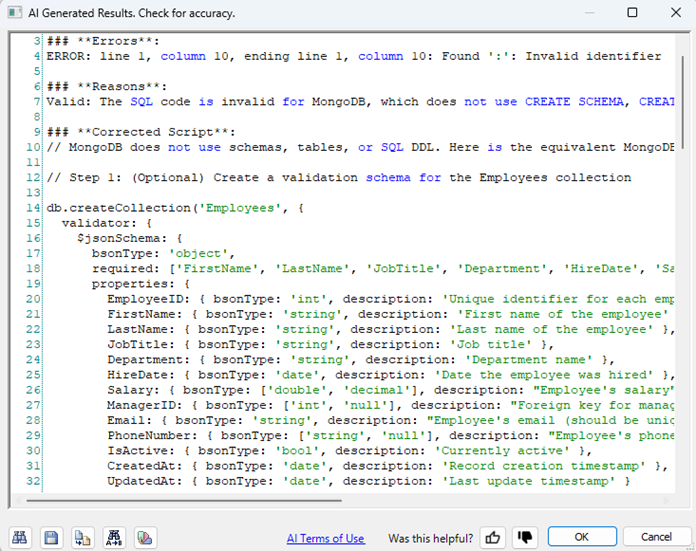Click the vertical scrollbar up arrow

coord(680,40)
